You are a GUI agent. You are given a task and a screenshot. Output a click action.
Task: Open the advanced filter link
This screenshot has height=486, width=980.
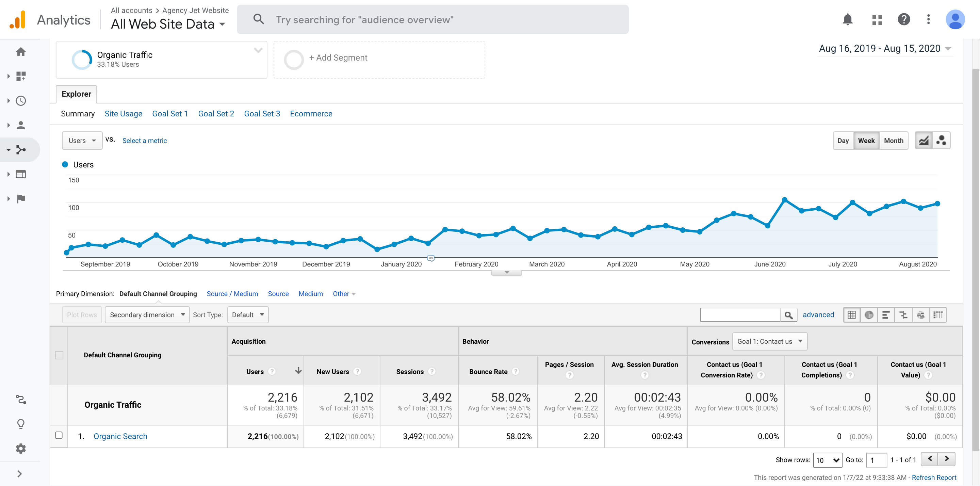click(x=818, y=315)
